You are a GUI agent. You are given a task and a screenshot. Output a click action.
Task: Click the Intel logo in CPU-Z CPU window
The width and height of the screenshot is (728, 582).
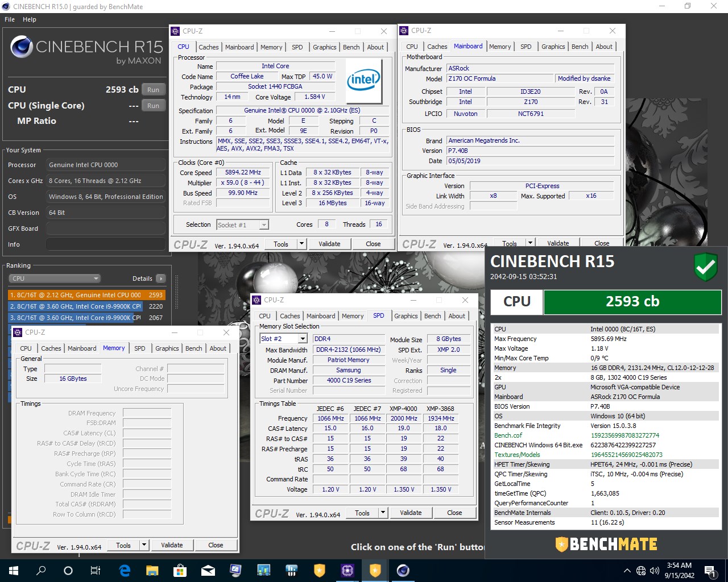(363, 80)
